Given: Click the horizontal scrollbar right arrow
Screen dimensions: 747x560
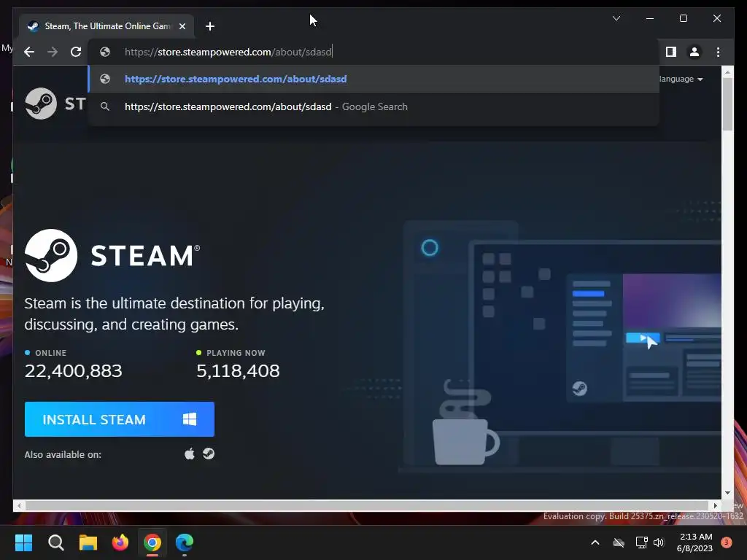Looking at the screenshot, I should tap(715, 506).
